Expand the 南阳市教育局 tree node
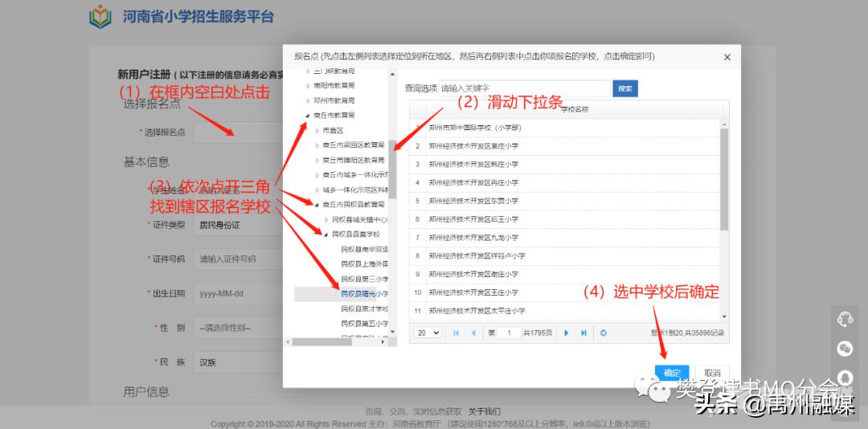 pos(306,86)
